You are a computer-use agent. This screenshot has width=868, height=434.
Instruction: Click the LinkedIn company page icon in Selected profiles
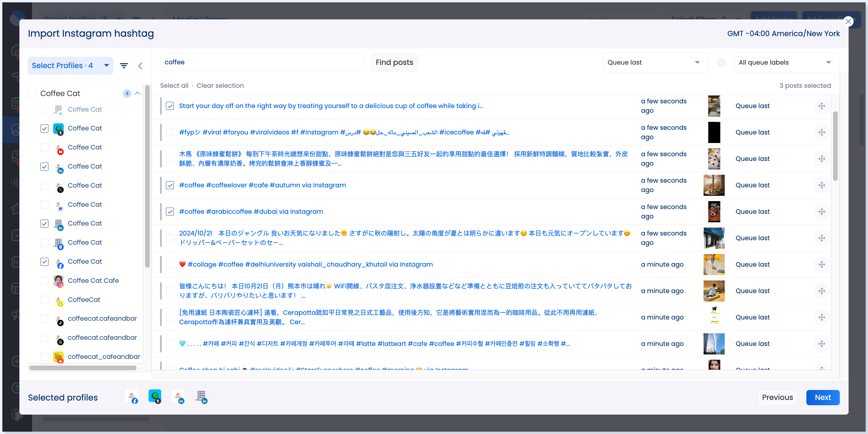201,397
